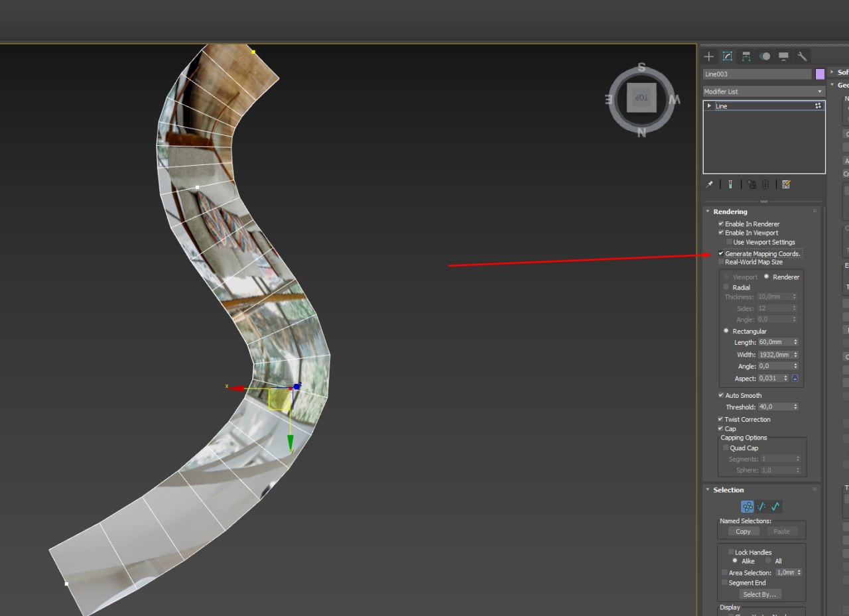Screen dimensions: 849x616
Task: Click the ViewCube Top face
Action: [641, 97]
